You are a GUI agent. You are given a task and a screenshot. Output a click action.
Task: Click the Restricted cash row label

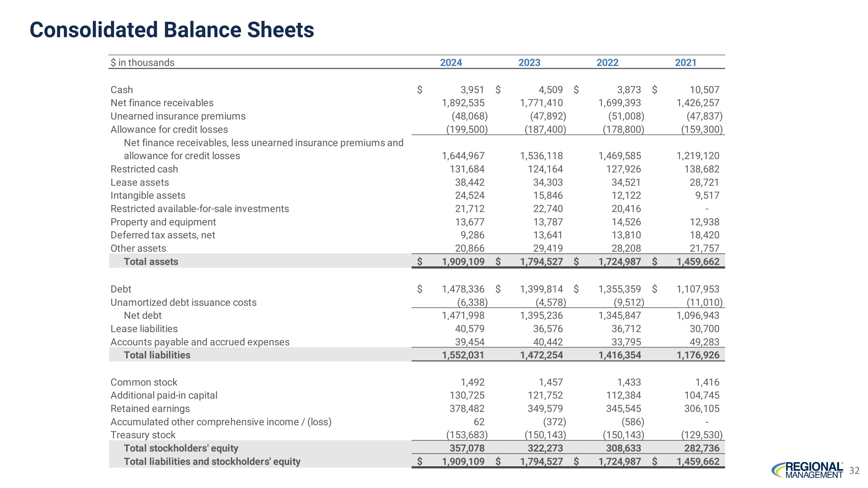pyautogui.click(x=144, y=169)
